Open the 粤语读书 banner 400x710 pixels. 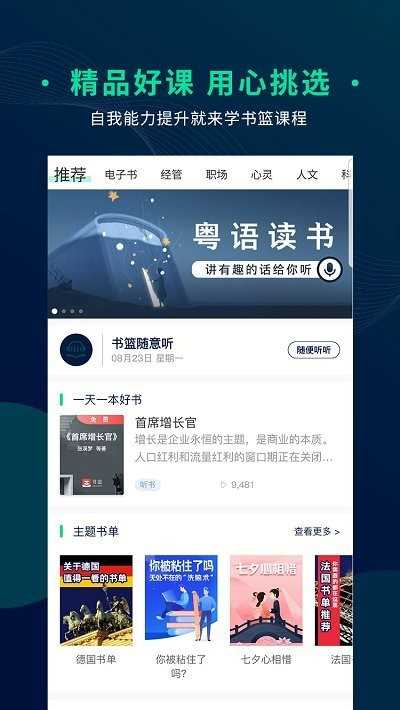(200, 254)
